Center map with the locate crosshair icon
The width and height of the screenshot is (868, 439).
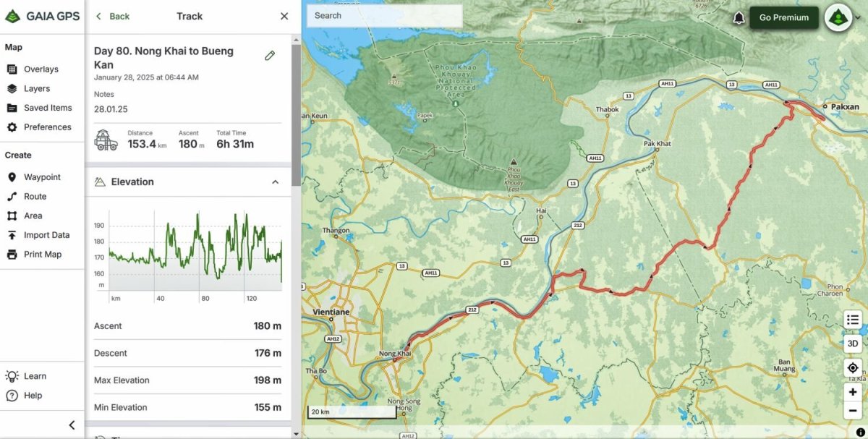852,367
